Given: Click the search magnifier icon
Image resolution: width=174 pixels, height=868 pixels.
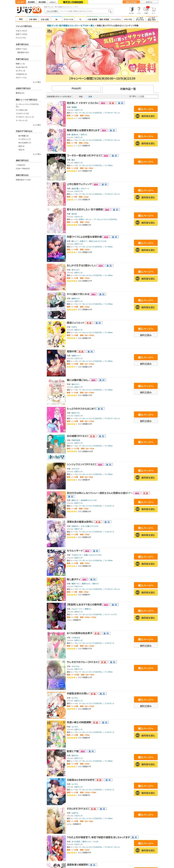Looking at the screenshot, I should click(109, 11).
